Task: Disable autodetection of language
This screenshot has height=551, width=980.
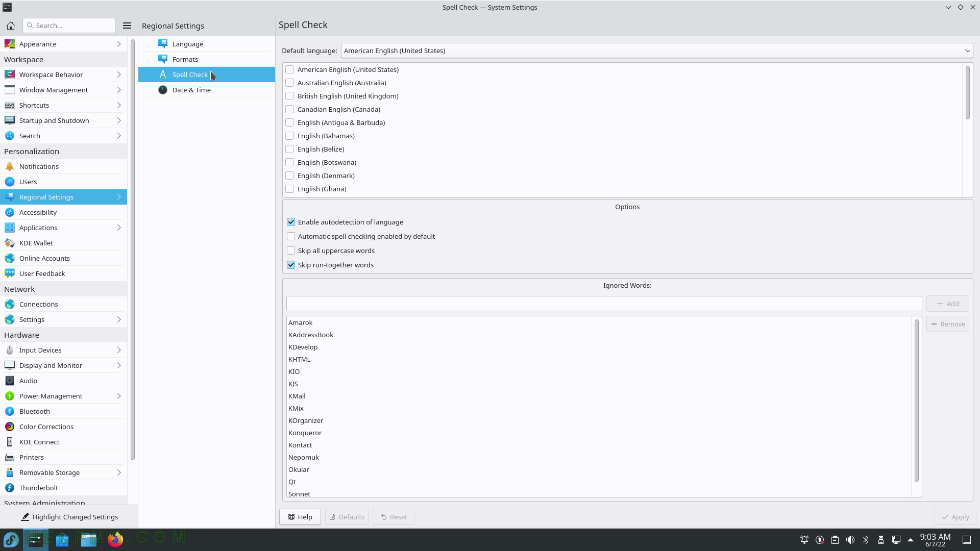Action: [291, 222]
